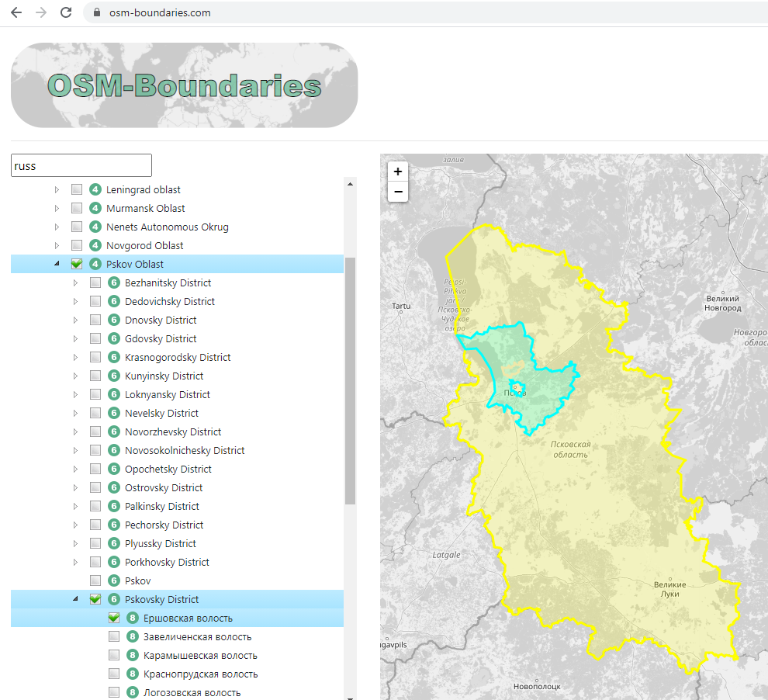Check the Pskov city checkbox
768x700 pixels.
point(95,580)
